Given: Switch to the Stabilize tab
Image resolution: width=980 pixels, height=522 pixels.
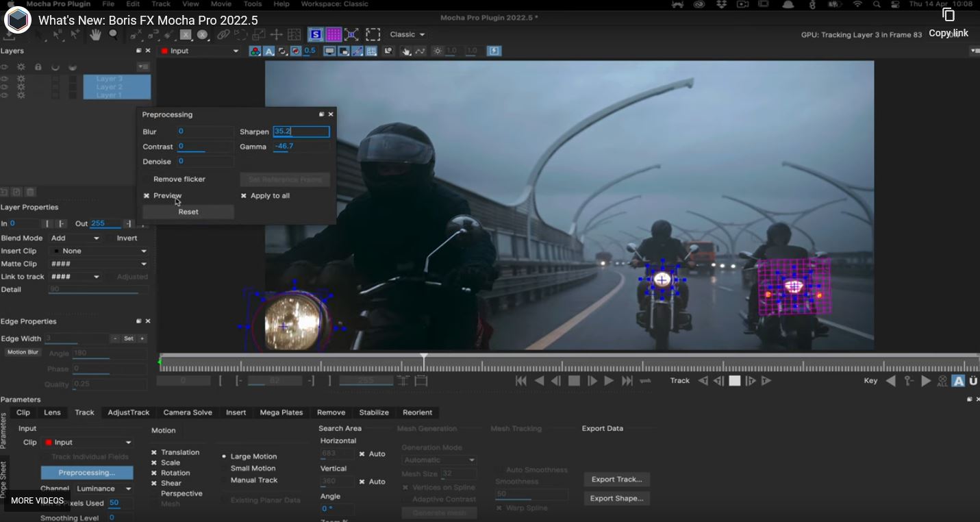Looking at the screenshot, I should pyautogui.click(x=374, y=413).
